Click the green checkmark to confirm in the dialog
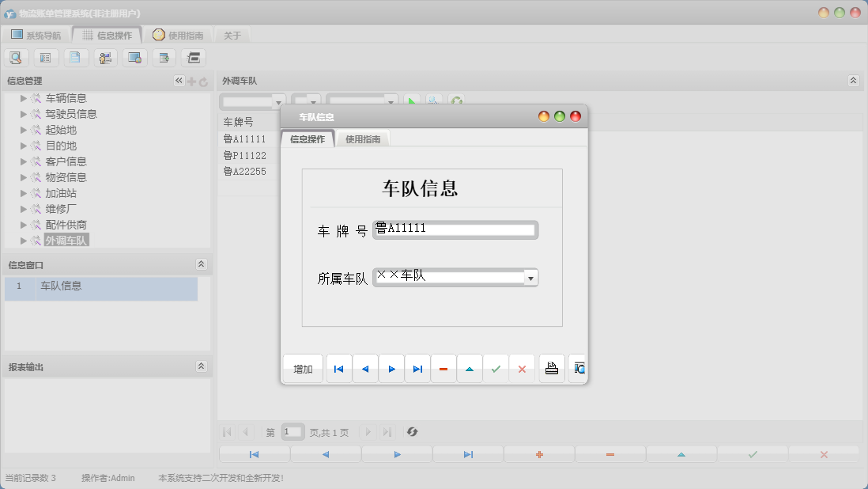This screenshot has width=868, height=489. click(x=496, y=368)
